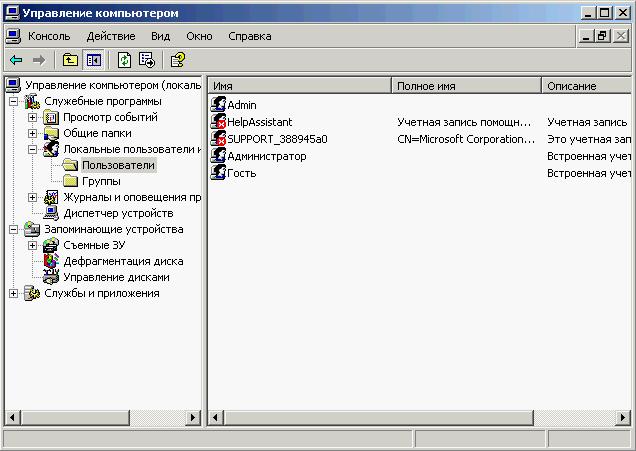Select the Группы folder in the tree

coord(101,181)
